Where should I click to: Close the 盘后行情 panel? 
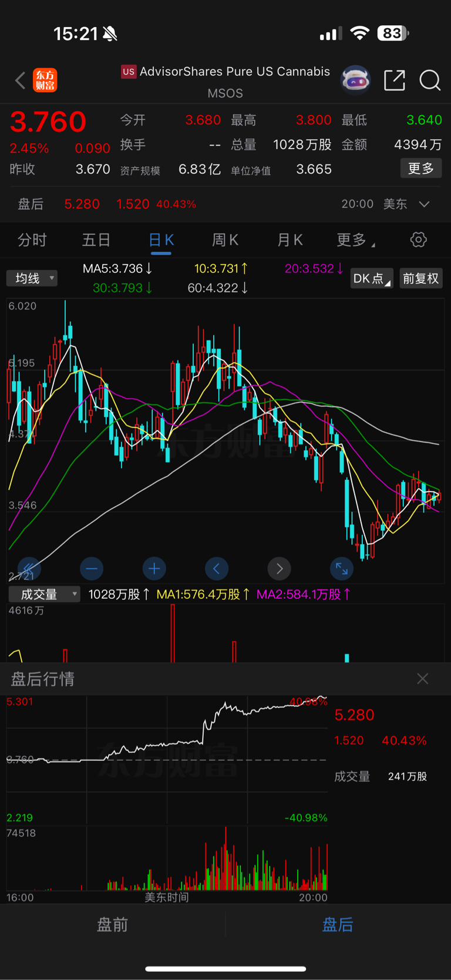(422, 679)
